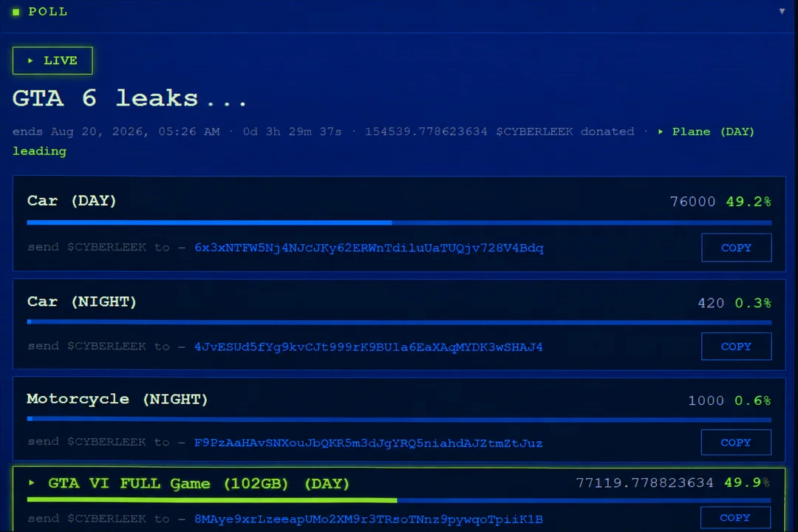Viewport: 798px width, 532px height.
Task: Click the Motorcycle (NIGHT) progress bar
Action: [x=399, y=419]
